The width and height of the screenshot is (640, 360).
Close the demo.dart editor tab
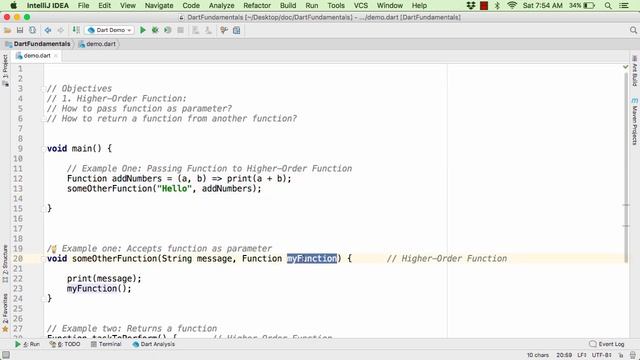[56, 56]
